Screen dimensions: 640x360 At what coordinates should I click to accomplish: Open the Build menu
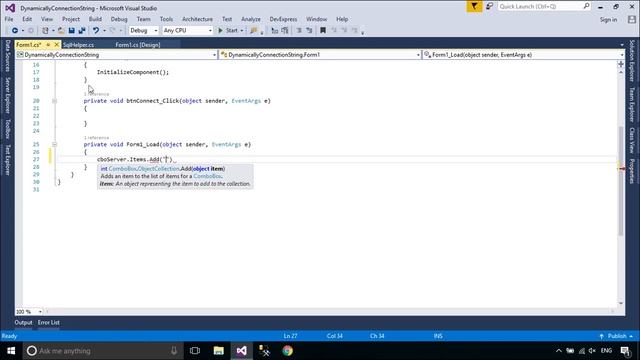[x=95, y=19]
